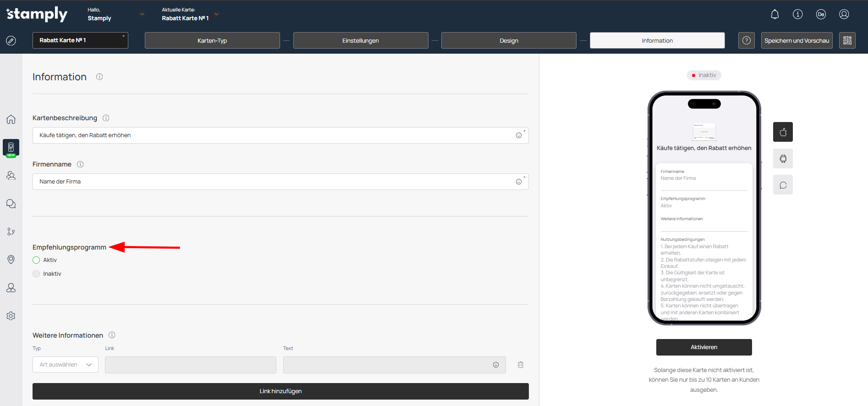Image resolution: width=868 pixels, height=406 pixels.
Task: Open the sidebar settings gear icon
Action: coord(11,316)
